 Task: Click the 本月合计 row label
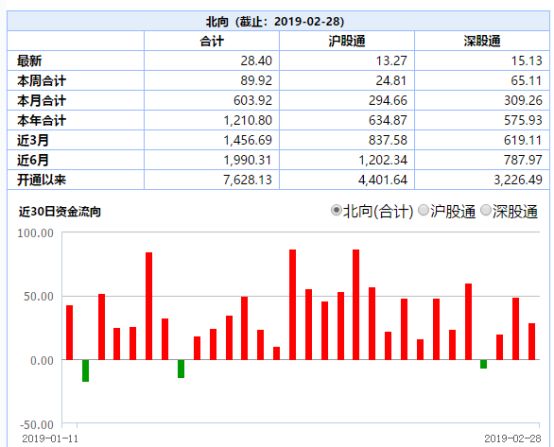coord(42,100)
